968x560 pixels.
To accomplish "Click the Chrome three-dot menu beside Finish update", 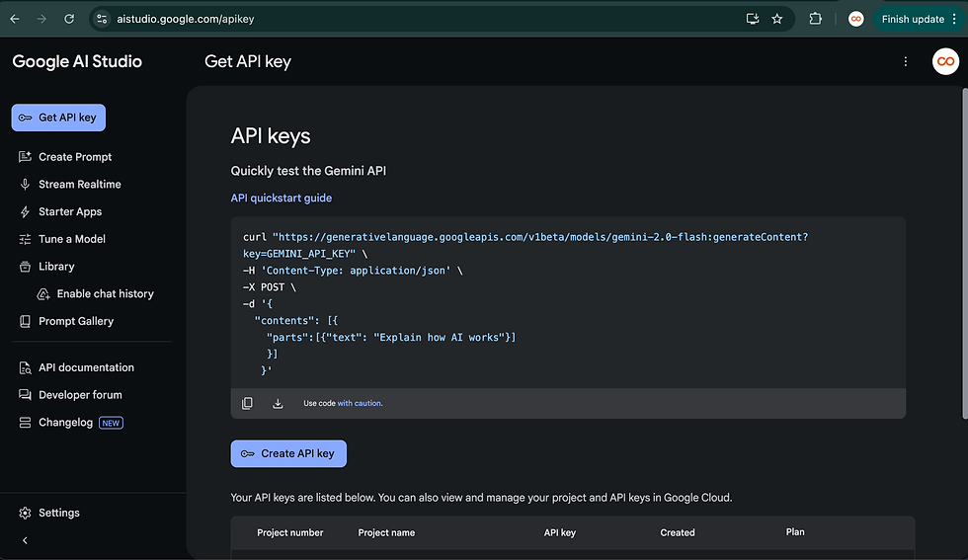I will 954,19.
